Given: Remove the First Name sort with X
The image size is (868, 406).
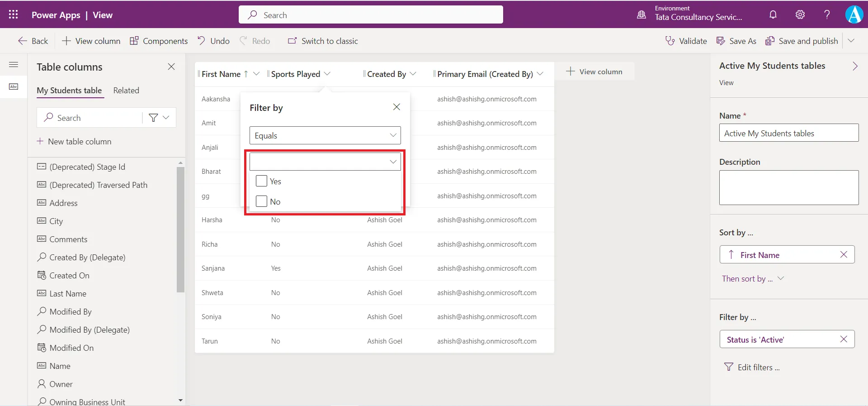Looking at the screenshot, I should point(843,254).
